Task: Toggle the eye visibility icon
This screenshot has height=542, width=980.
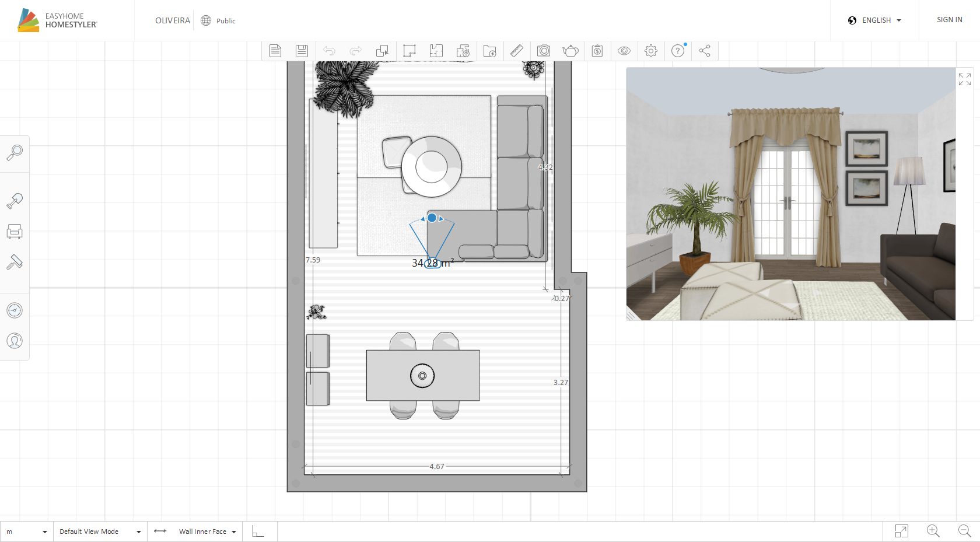Action: [x=624, y=51]
